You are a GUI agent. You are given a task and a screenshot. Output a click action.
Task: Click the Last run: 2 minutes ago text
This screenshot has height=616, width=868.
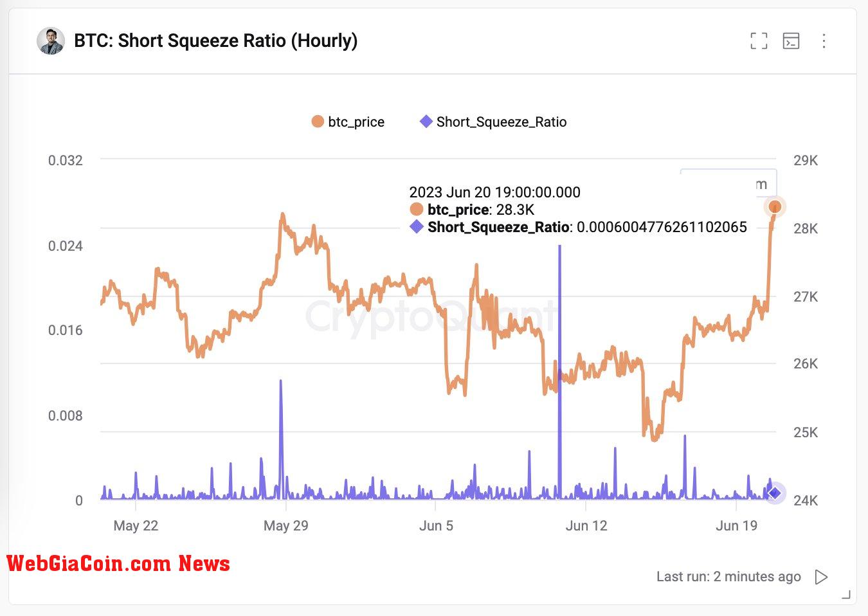pos(728,576)
